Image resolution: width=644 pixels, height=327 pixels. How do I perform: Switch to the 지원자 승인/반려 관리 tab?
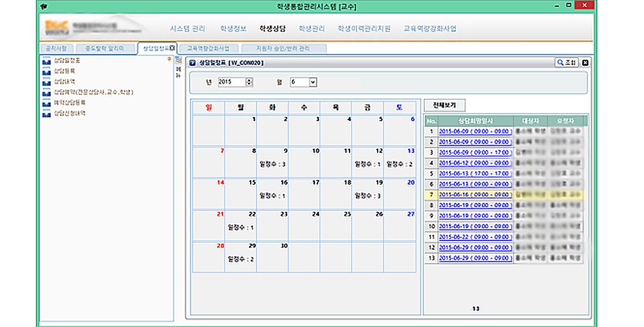pos(283,49)
